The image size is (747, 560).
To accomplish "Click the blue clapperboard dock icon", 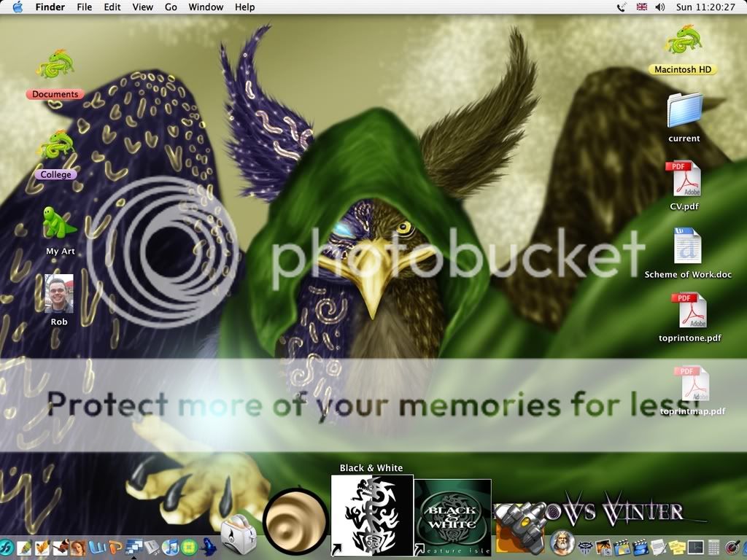I will [x=640, y=547].
